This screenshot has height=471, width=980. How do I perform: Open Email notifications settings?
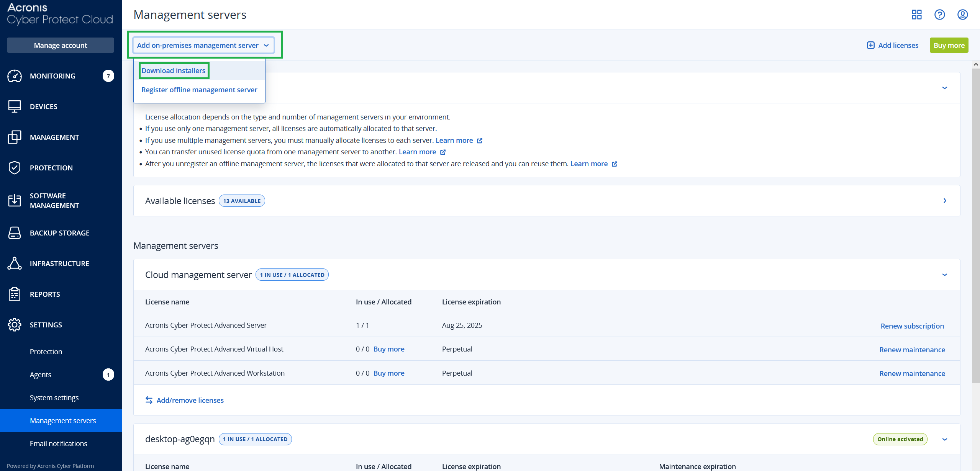pos(58,443)
